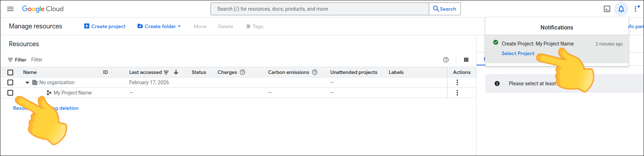Image resolution: width=644 pixels, height=156 pixels.
Task: Click the descending sort arrow icon
Action: pos(176,72)
